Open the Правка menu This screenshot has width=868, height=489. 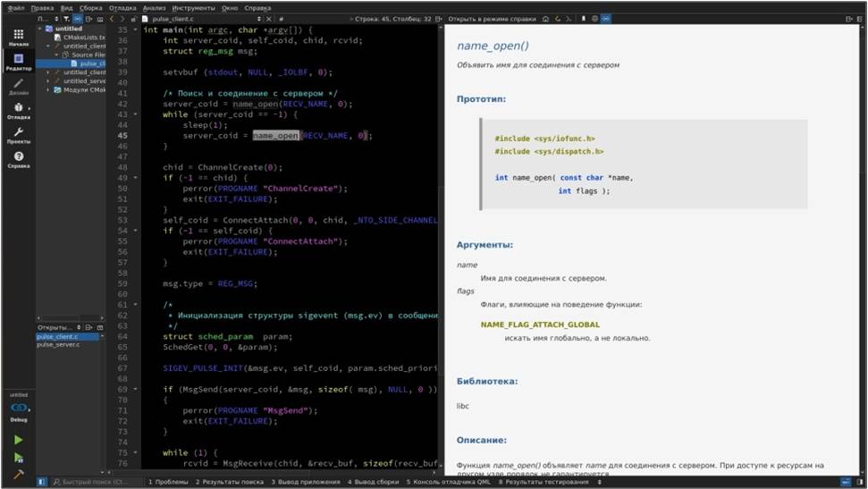[42, 8]
